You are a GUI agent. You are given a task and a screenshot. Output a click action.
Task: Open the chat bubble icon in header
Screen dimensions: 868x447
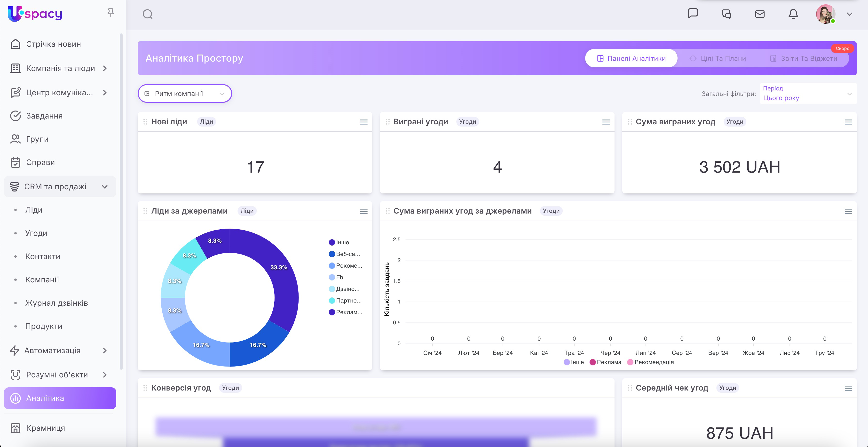tap(693, 14)
